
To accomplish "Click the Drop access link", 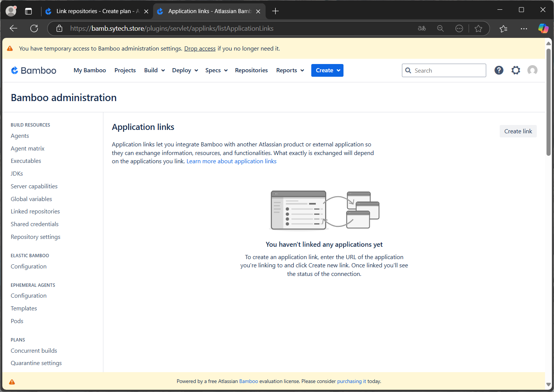I will click(x=200, y=49).
